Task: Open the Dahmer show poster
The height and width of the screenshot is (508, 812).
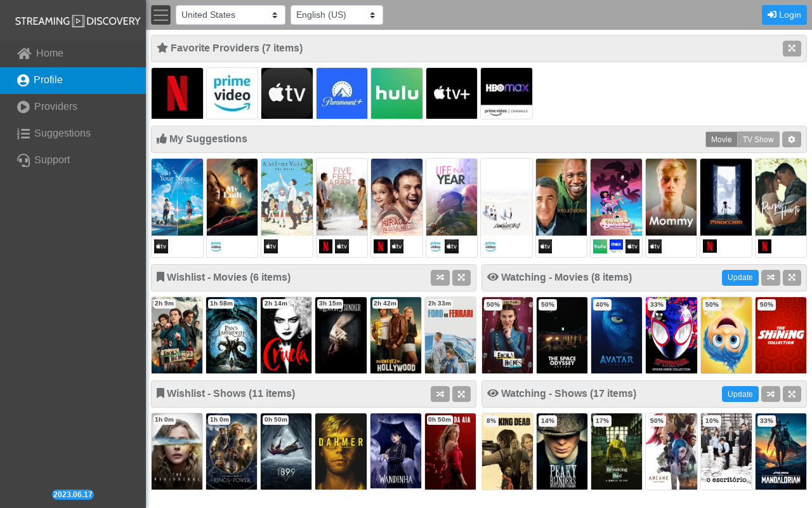Action: pos(341,451)
